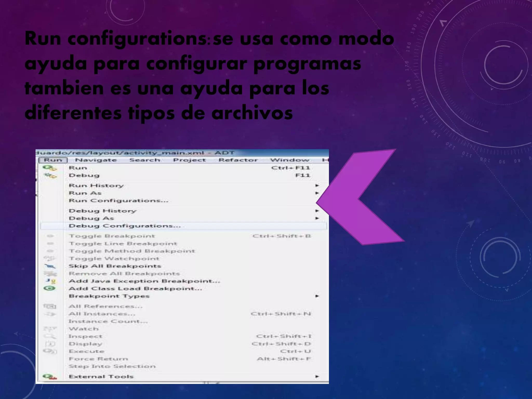This screenshot has width=532, height=399.
Task: Open Breakpoint Types entry
Action: (183, 296)
